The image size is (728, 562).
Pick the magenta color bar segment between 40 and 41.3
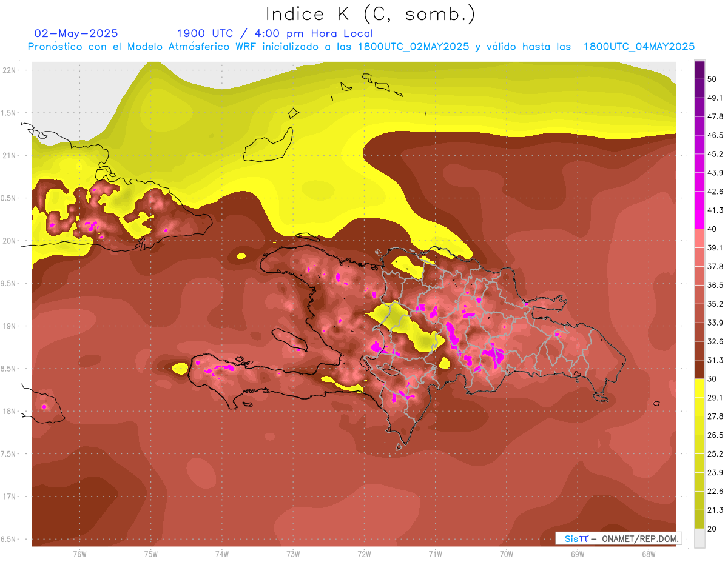(699, 219)
